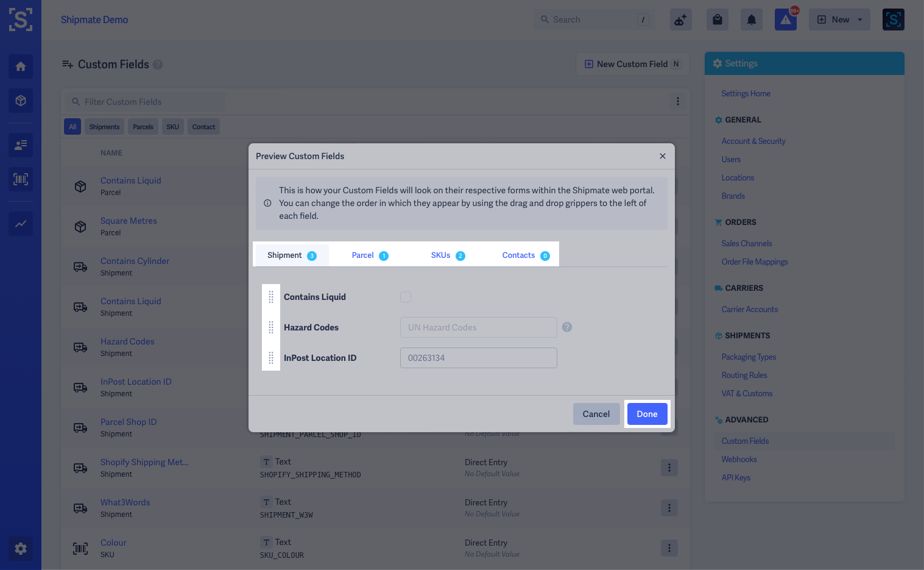This screenshot has height=570, width=924.
Task: Open the API Keys link
Action: (736, 478)
